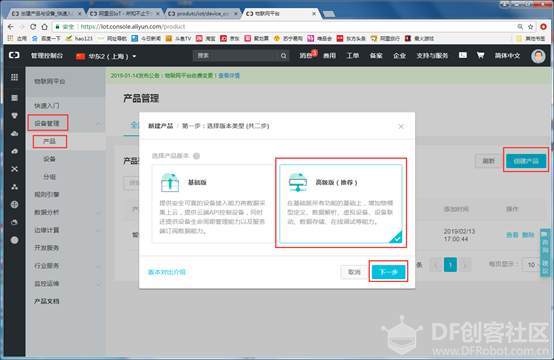Click the Aliyun logo in the console header
Screen dimensions: 554x360
click(x=14, y=55)
